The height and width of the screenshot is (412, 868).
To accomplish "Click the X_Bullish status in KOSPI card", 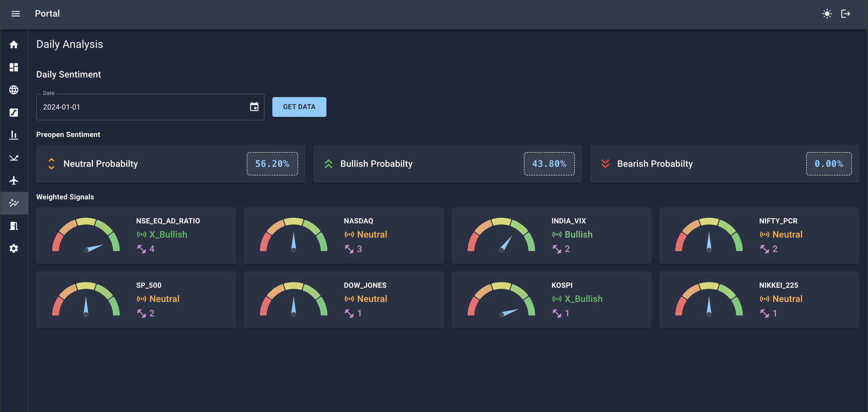I will 584,299.
